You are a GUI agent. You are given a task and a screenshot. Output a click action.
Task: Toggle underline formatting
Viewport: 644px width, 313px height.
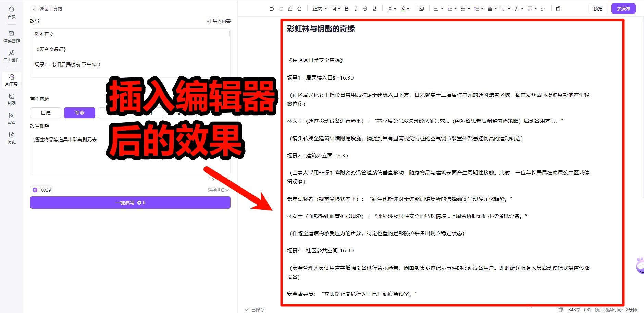(x=374, y=9)
